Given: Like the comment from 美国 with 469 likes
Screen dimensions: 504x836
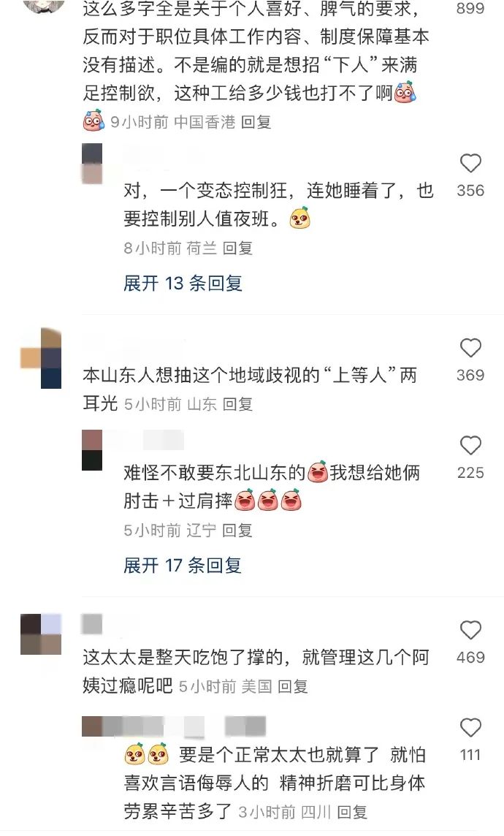Looking at the screenshot, I should pos(470,630).
